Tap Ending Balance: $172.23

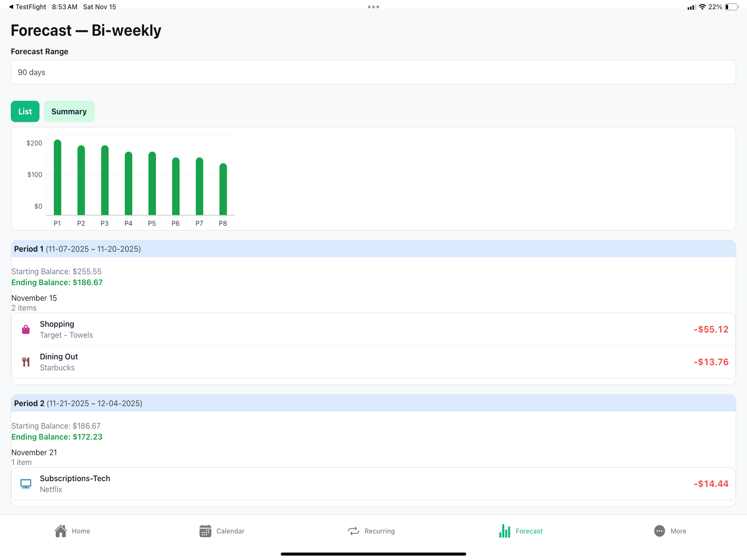point(57,437)
